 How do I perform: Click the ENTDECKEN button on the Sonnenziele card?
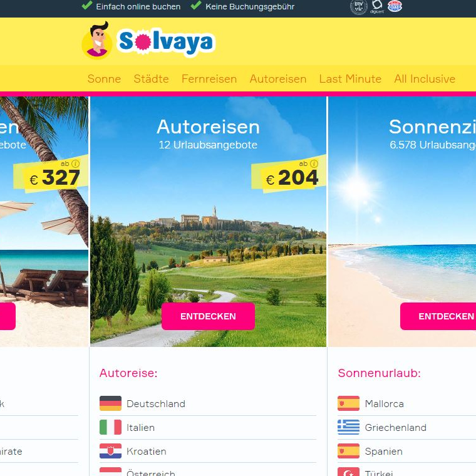(438, 316)
